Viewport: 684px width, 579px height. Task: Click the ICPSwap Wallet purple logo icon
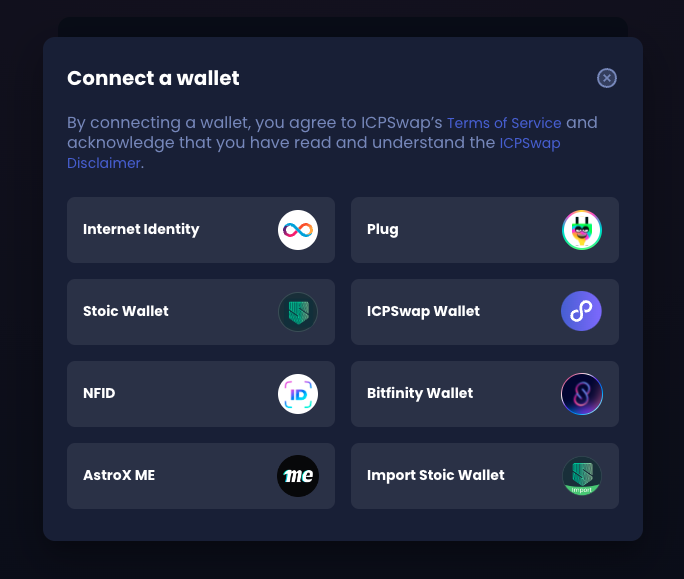click(581, 311)
